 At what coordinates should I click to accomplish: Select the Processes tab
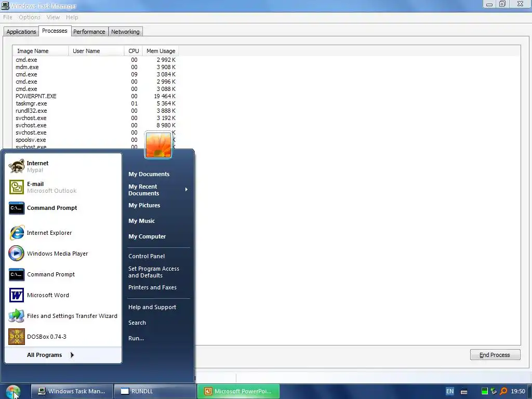click(55, 31)
